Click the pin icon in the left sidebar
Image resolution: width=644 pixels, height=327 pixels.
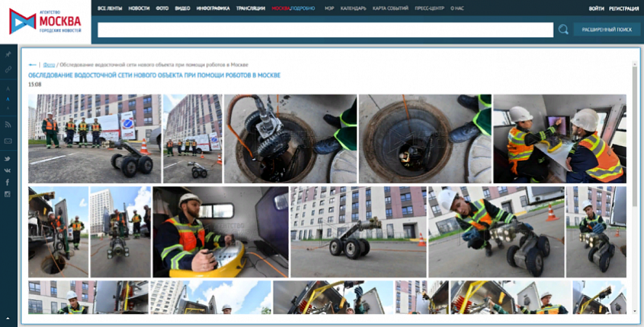coord(8,54)
